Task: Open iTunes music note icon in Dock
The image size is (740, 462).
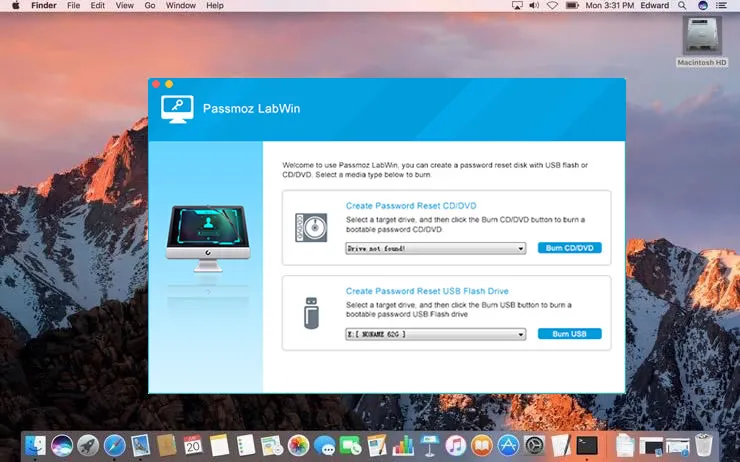Action: 455,445
